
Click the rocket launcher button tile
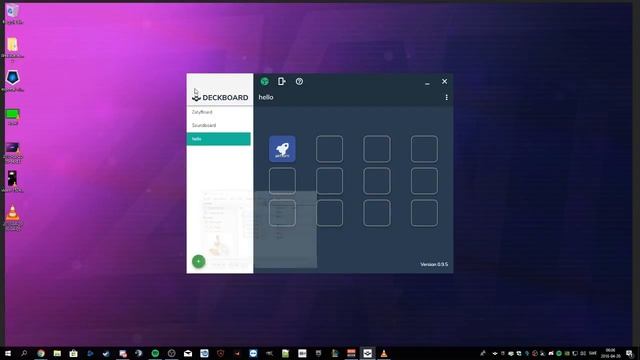click(282, 149)
